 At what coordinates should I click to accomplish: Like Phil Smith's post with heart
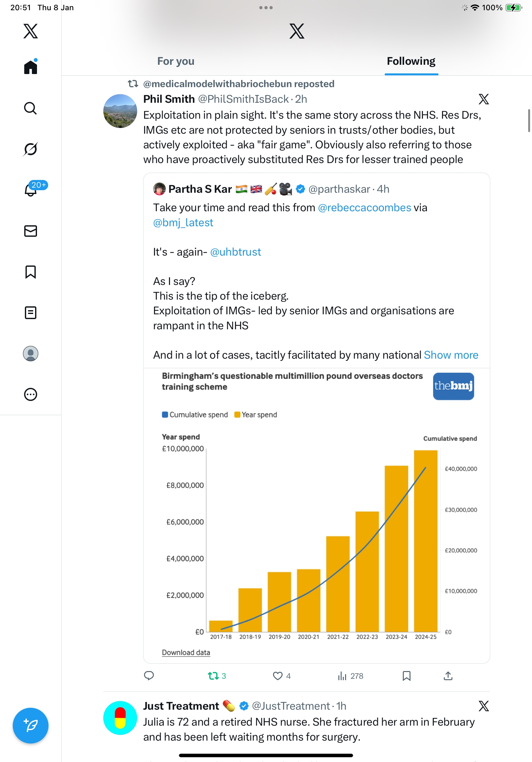tap(277, 676)
